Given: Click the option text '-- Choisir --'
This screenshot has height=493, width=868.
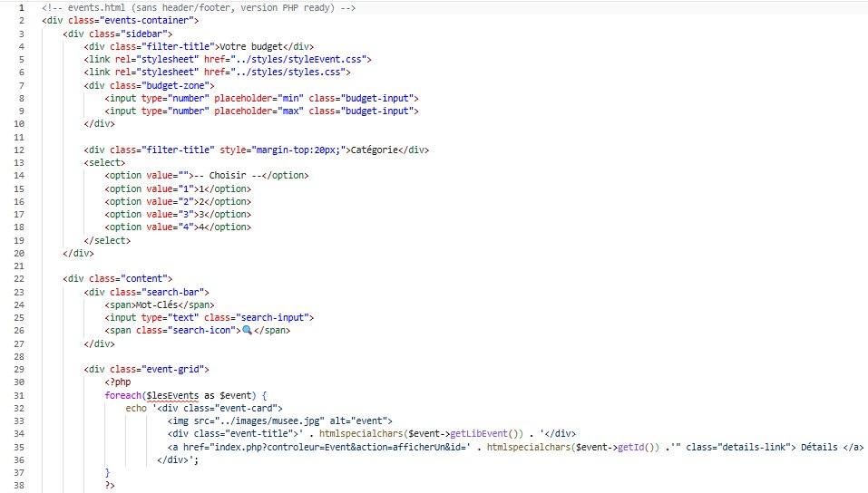Looking at the screenshot, I should coord(228,176).
